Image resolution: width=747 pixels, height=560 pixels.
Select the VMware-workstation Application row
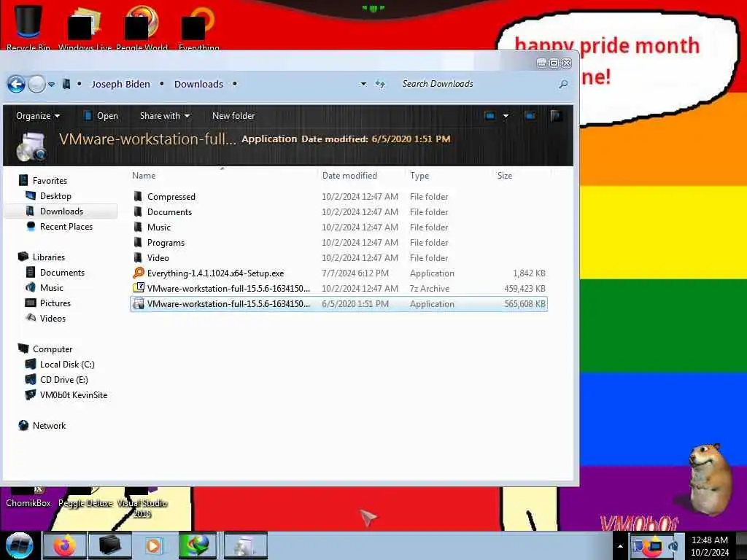click(338, 304)
